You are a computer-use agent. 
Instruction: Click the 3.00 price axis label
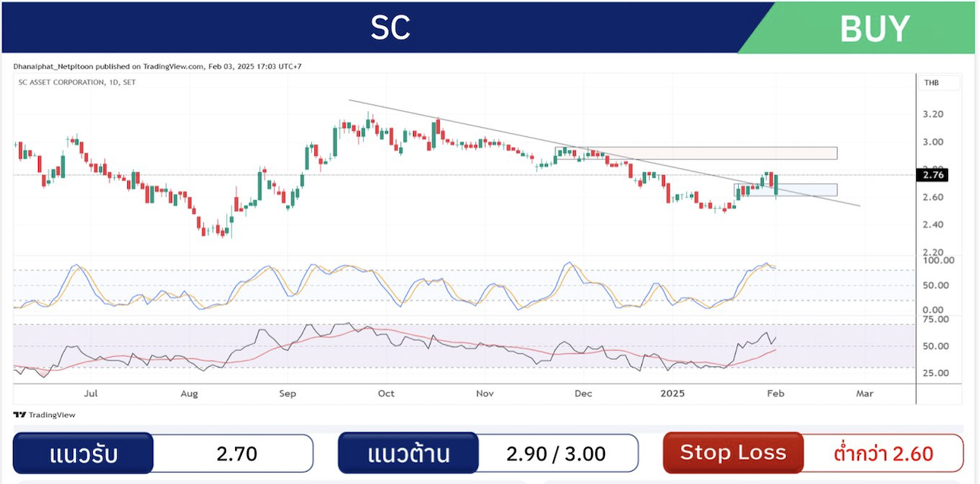933,142
